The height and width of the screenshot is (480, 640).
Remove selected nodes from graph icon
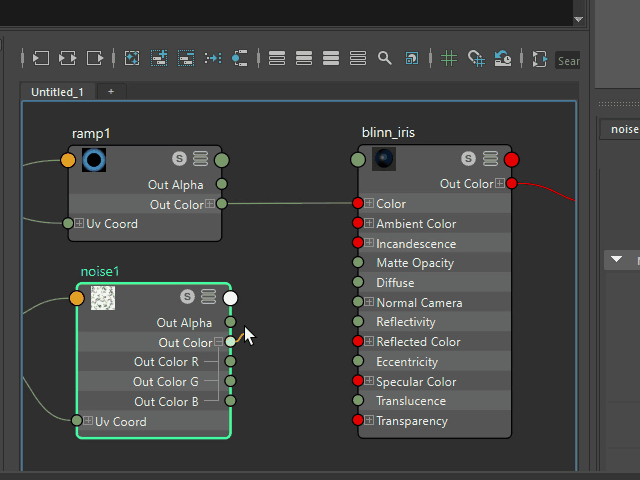(186, 59)
